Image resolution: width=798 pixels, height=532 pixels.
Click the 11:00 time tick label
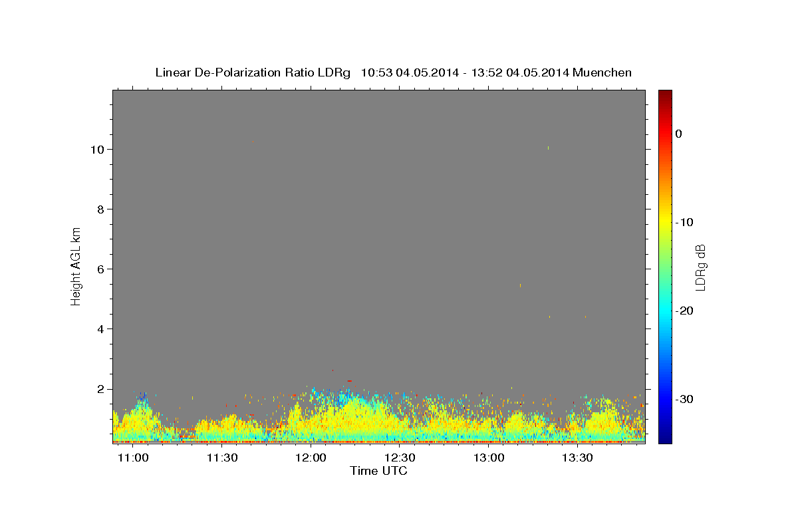click(x=132, y=458)
